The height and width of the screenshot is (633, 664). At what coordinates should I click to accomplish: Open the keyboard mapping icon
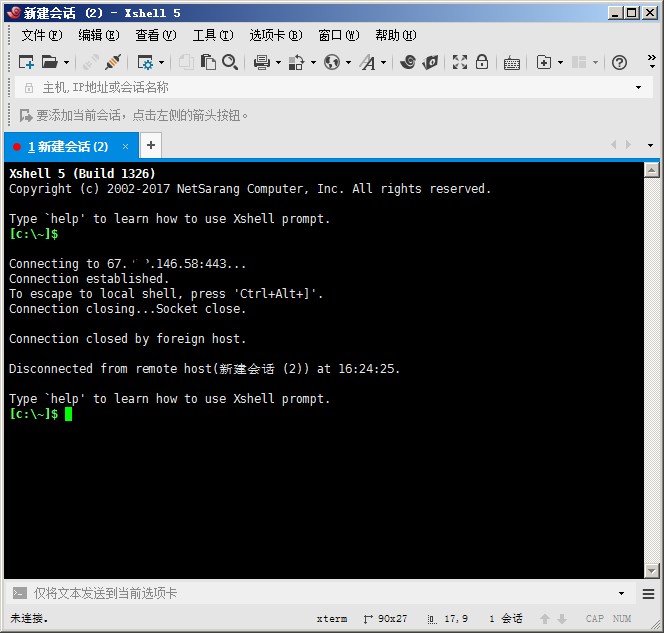click(512, 63)
